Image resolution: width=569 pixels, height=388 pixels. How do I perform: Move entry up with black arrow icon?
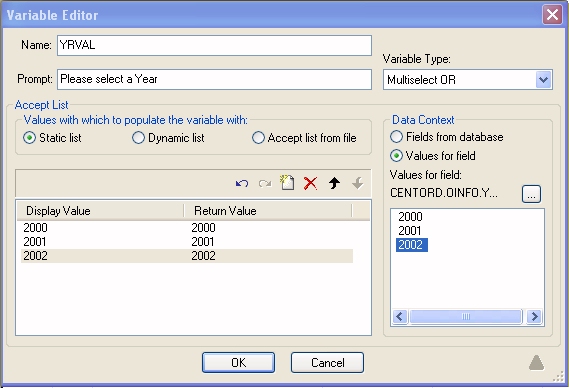tap(334, 183)
